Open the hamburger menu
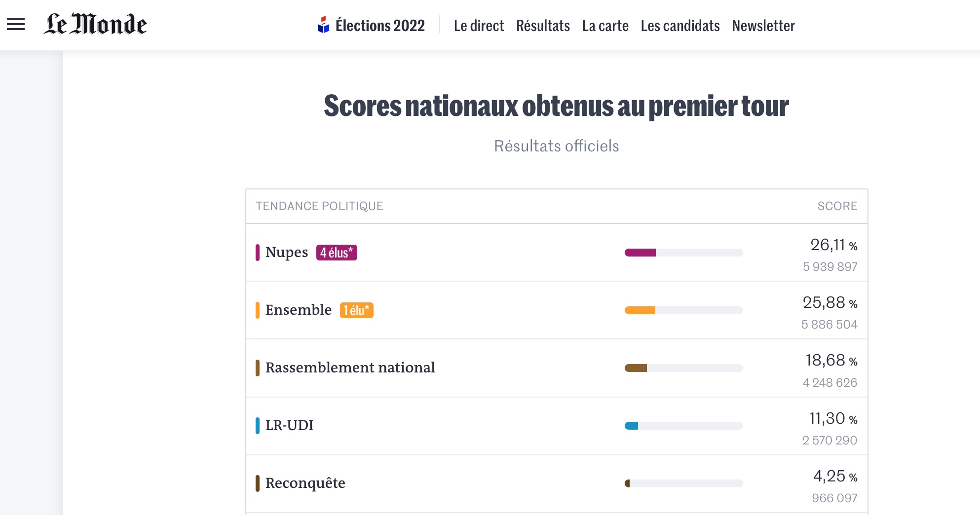This screenshot has width=980, height=515. tap(16, 24)
